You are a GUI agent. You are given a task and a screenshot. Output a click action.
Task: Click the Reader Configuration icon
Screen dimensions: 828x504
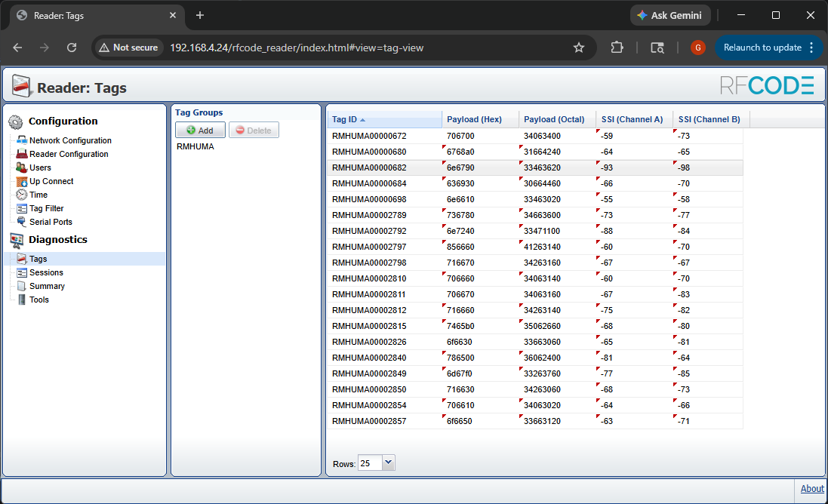22,154
